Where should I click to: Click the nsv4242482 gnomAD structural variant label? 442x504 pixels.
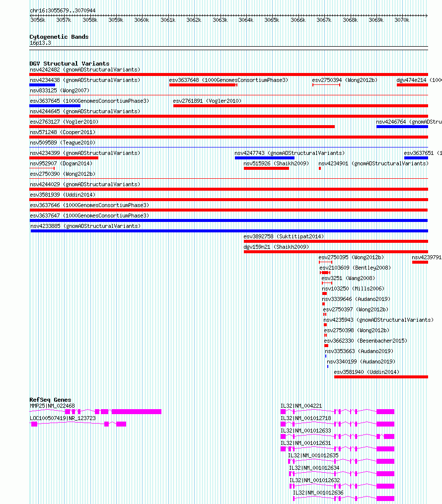pos(85,70)
